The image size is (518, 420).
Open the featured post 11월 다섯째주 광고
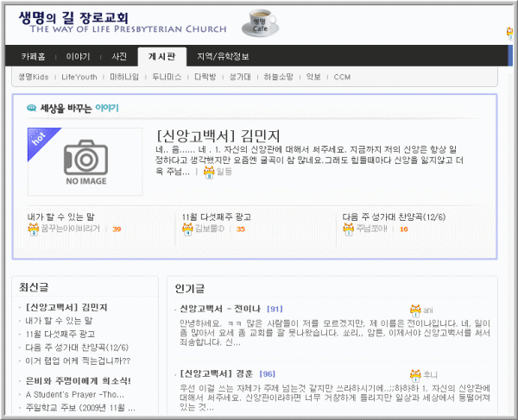pyautogui.click(x=217, y=216)
